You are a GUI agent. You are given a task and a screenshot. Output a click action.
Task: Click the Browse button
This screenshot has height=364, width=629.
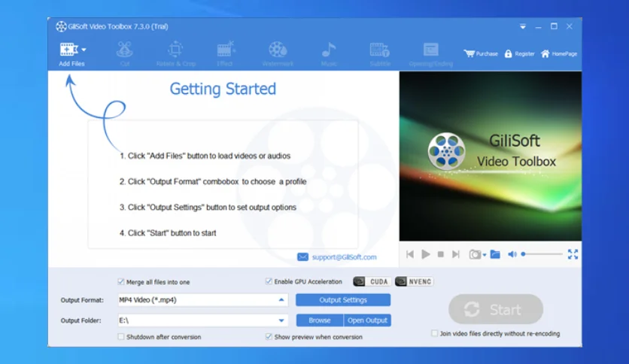(320, 320)
